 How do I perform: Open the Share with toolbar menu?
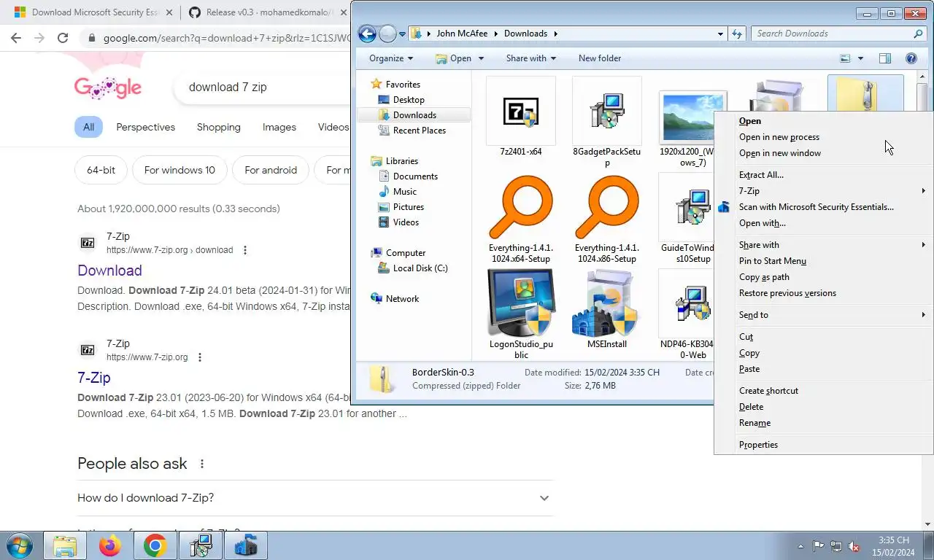pyautogui.click(x=530, y=58)
